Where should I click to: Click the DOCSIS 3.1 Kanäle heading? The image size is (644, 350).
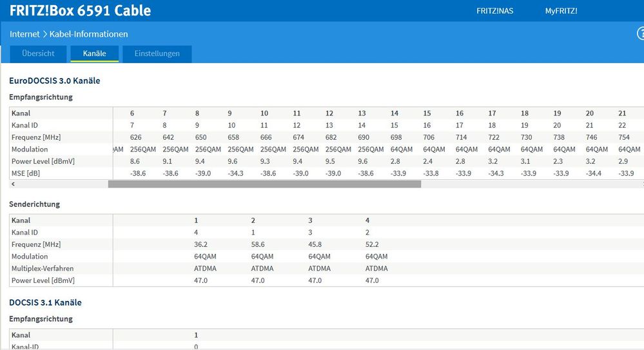pyautogui.click(x=45, y=303)
